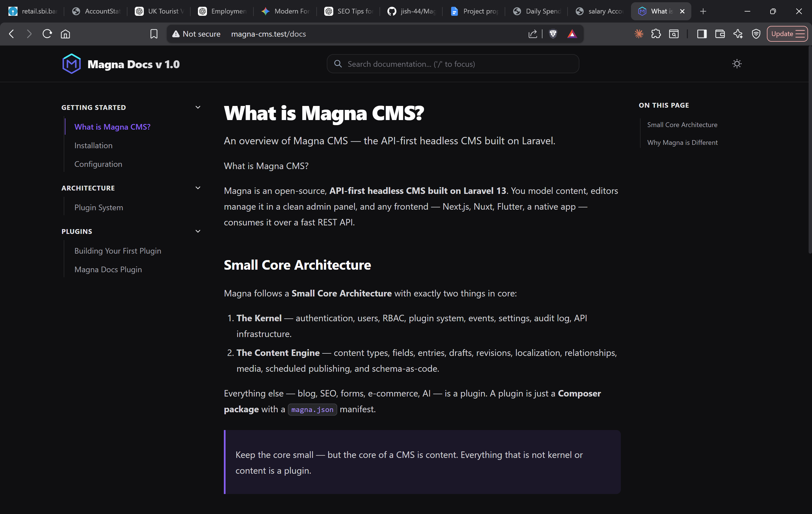This screenshot has height=514, width=812.
Task: Share this page via share icon
Action: [x=533, y=34]
